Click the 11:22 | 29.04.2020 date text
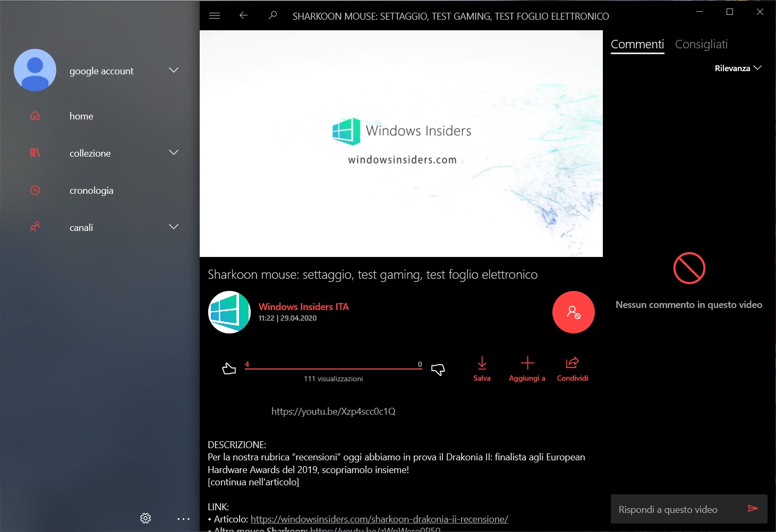Image resolution: width=776 pixels, height=532 pixels. (x=287, y=318)
